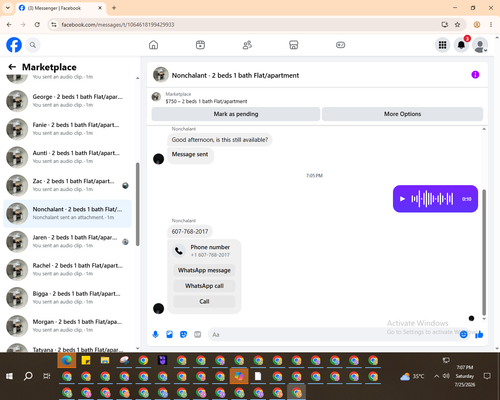Open the Fanie apartment conversation
The image size is (500, 400).
67,129
